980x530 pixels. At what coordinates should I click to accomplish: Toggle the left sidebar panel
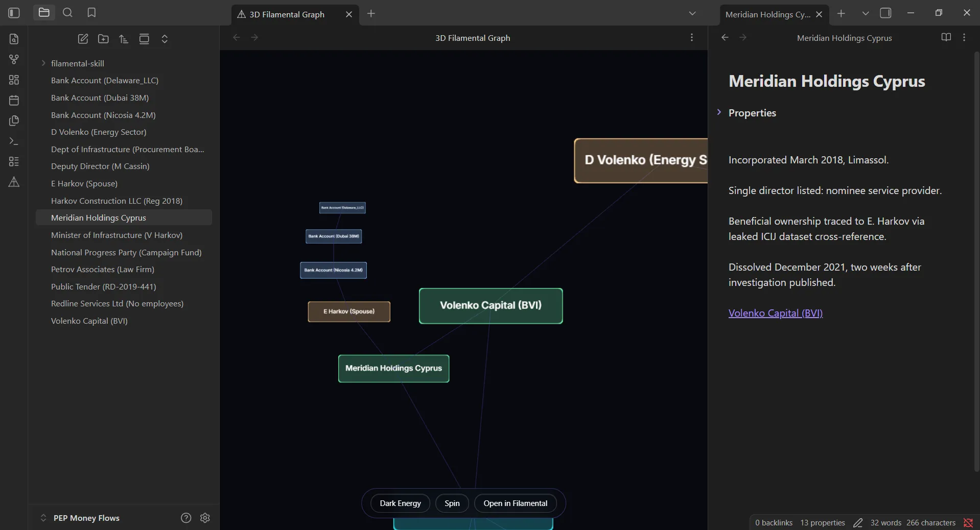click(14, 13)
